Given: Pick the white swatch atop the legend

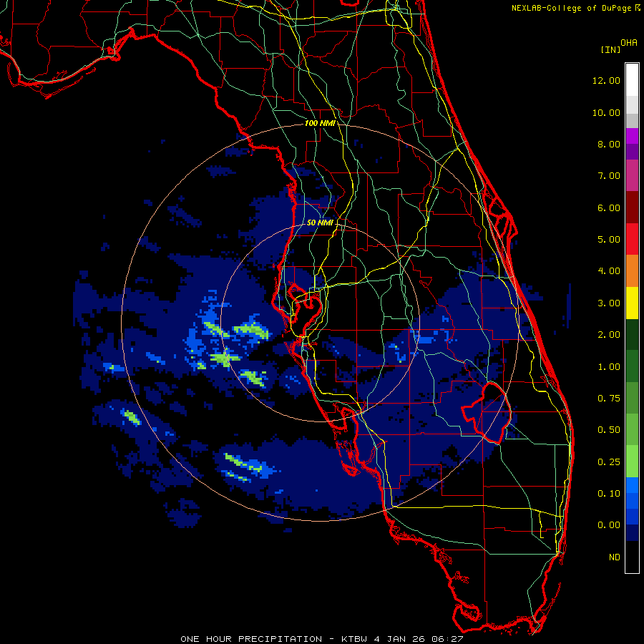Looking at the screenshot, I should click(x=632, y=79).
